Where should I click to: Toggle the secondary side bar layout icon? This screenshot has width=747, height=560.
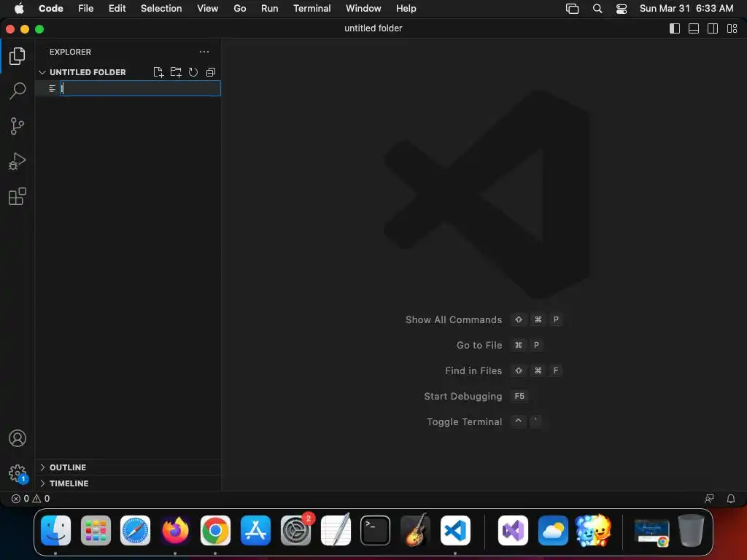coord(713,28)
